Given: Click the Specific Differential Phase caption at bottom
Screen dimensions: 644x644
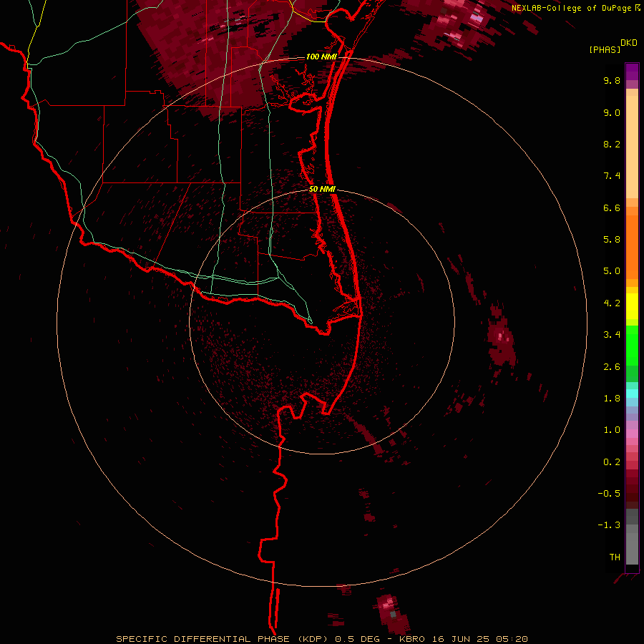Looking at the screenshot, I should [x=321, y=639].
